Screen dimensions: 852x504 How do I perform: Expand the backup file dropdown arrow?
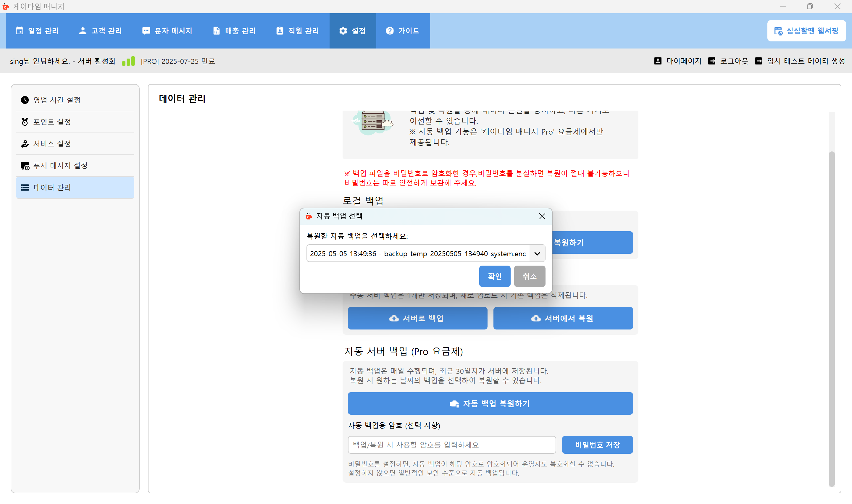point(537,254)
